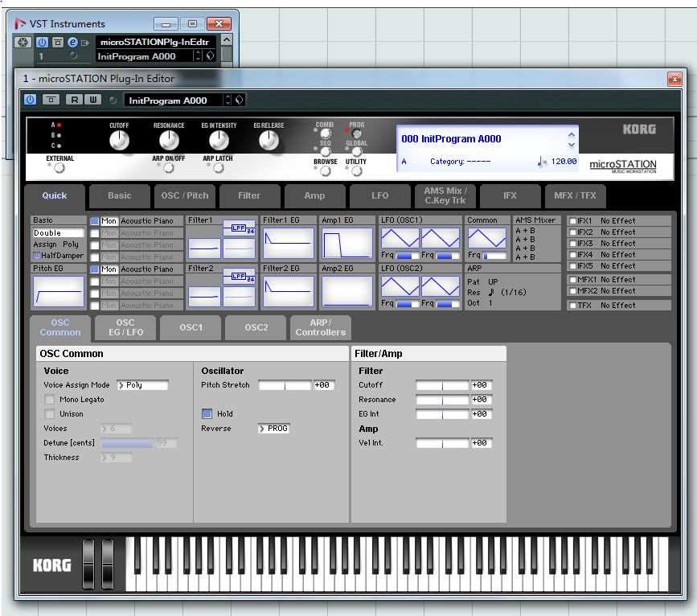Open the ARP / Controllers subtab
The width and height of the screenshot is (697, 616).
click(x=321, y=328)
